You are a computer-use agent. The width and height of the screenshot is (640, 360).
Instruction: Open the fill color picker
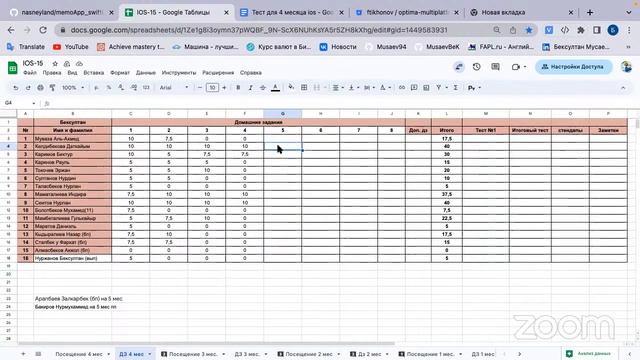coord(291,87)
